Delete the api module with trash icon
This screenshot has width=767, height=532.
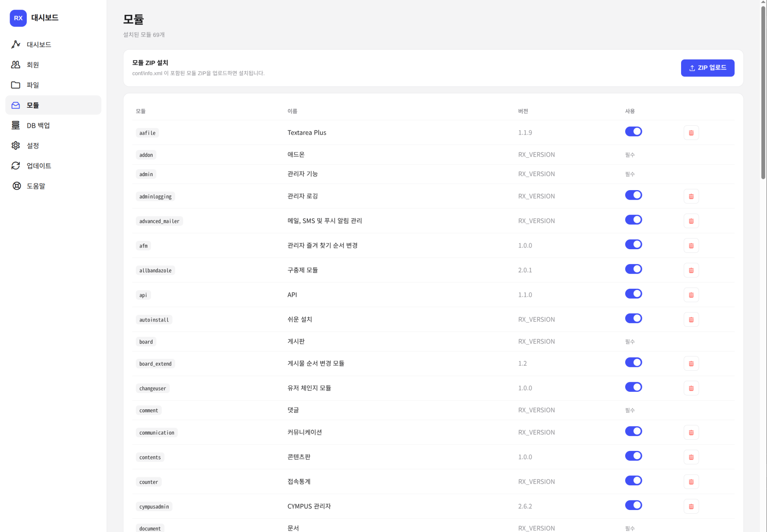[691, 295]
